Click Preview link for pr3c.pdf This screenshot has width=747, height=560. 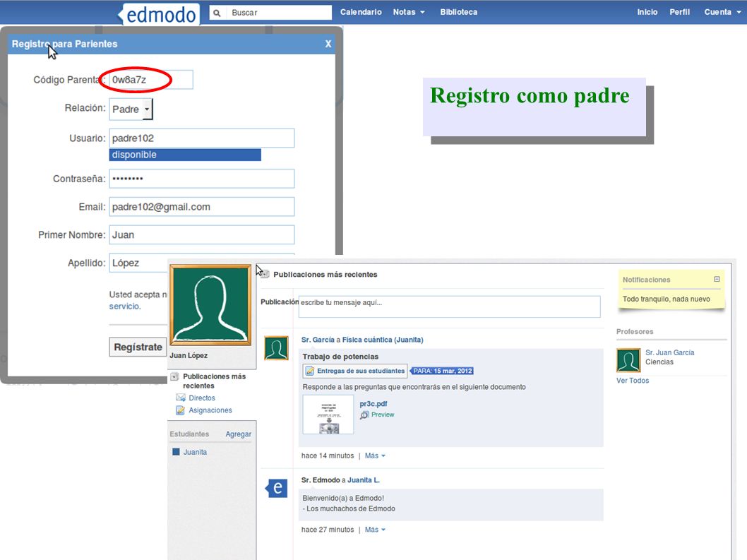click(383, 415)
